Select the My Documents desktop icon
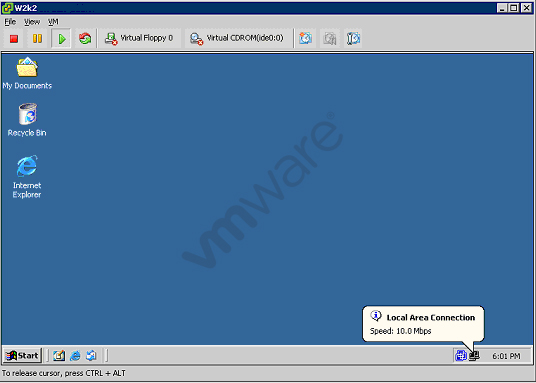 coord(27,74)
